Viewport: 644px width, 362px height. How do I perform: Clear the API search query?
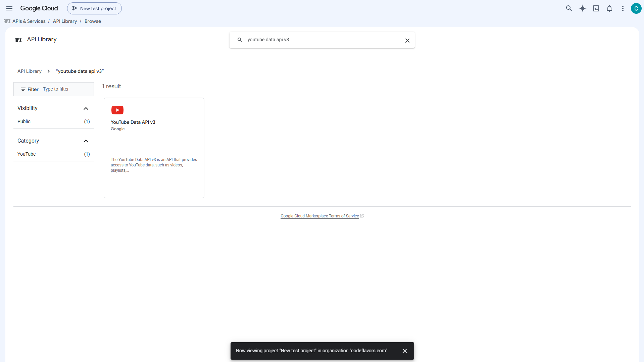pyautogui.click(x=407, y=41)
